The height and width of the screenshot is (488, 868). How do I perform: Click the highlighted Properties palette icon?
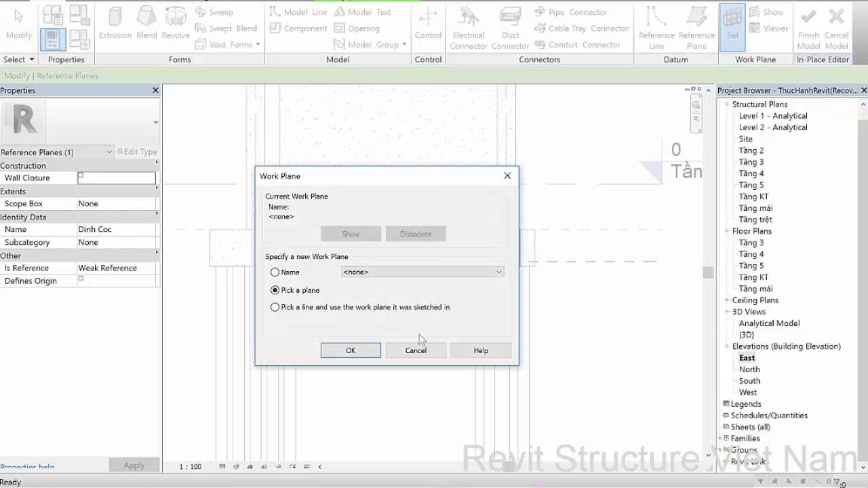(53, 39)
